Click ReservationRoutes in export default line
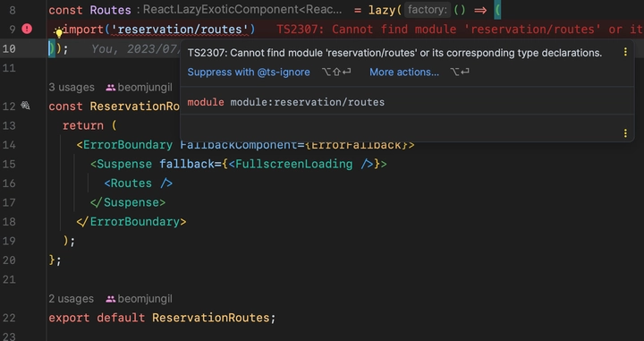 (x=211, y=318)
